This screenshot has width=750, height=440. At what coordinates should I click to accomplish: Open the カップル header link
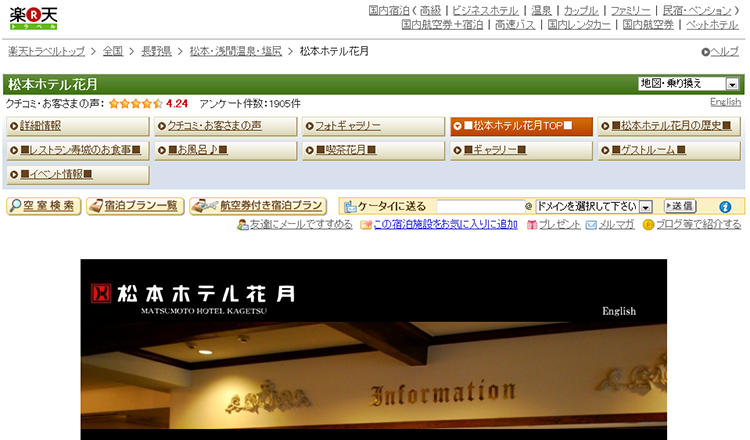click(x=581, y=11)
